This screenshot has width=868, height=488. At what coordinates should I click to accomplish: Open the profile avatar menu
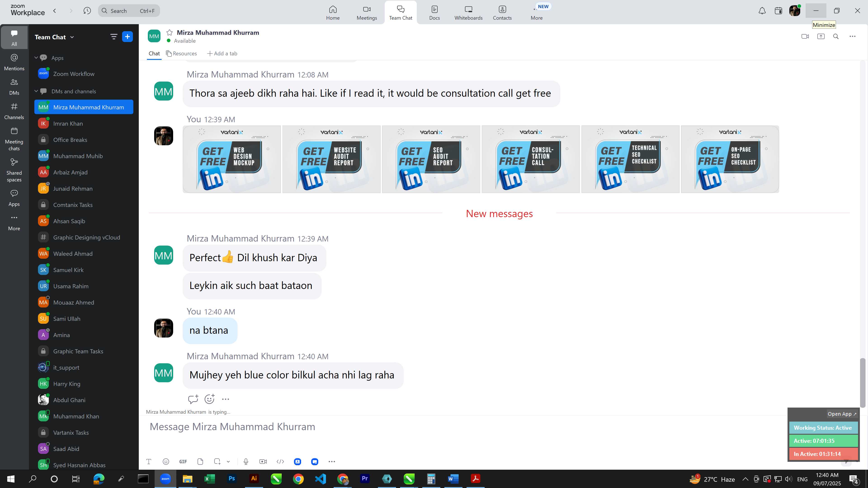[795, 10]
